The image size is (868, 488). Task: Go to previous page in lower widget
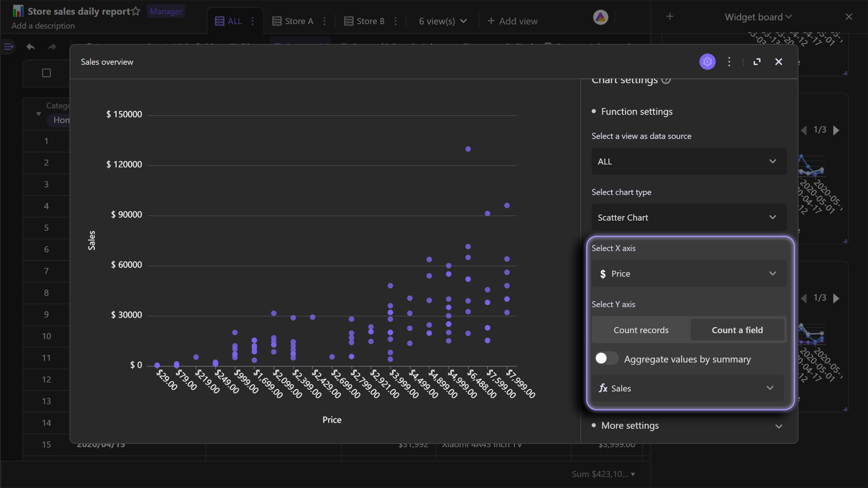point(804,298)
